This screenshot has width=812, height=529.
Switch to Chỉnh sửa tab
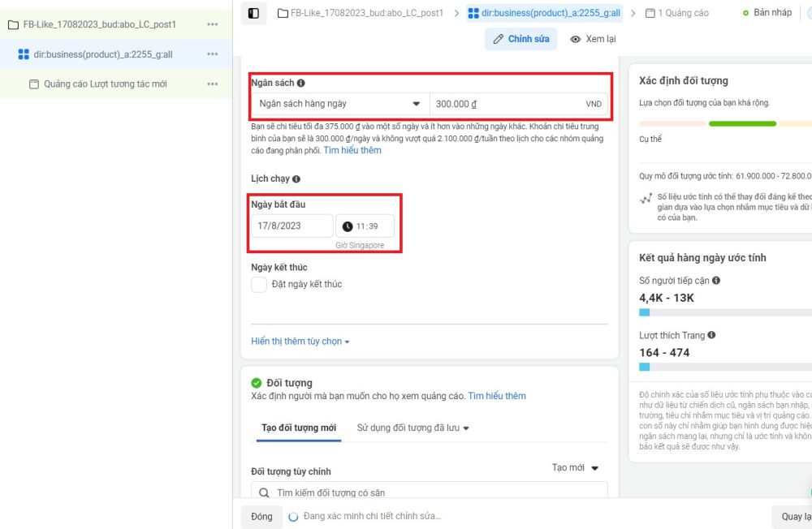pos(521,39)
